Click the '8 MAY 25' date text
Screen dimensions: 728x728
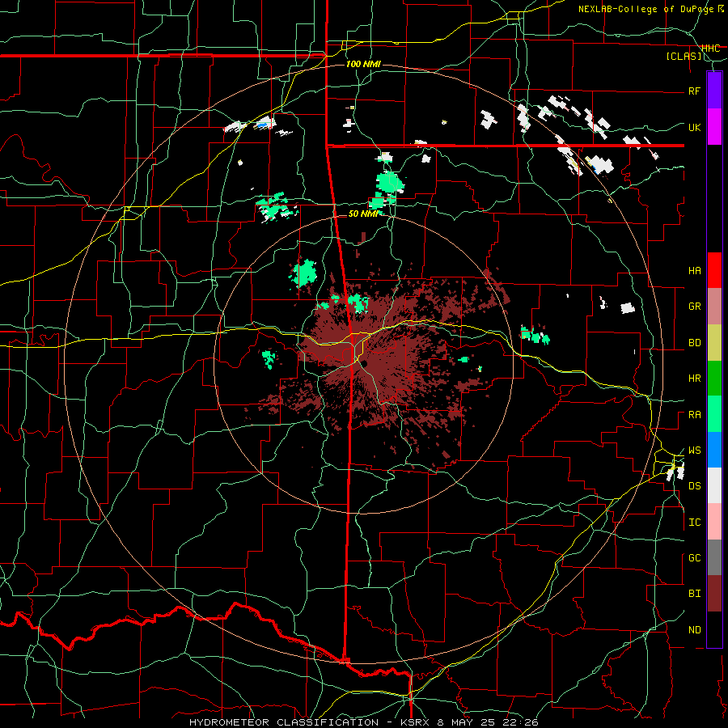pyautogui.click(x=468, y=722)
